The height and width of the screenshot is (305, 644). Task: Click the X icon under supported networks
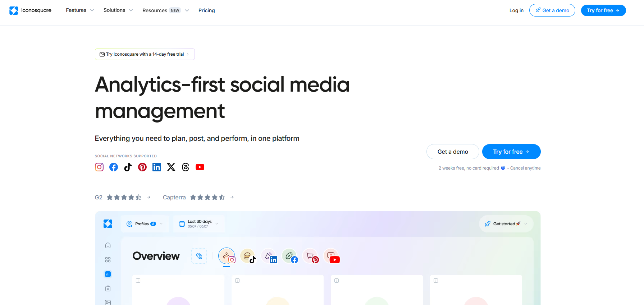(171, 167)
